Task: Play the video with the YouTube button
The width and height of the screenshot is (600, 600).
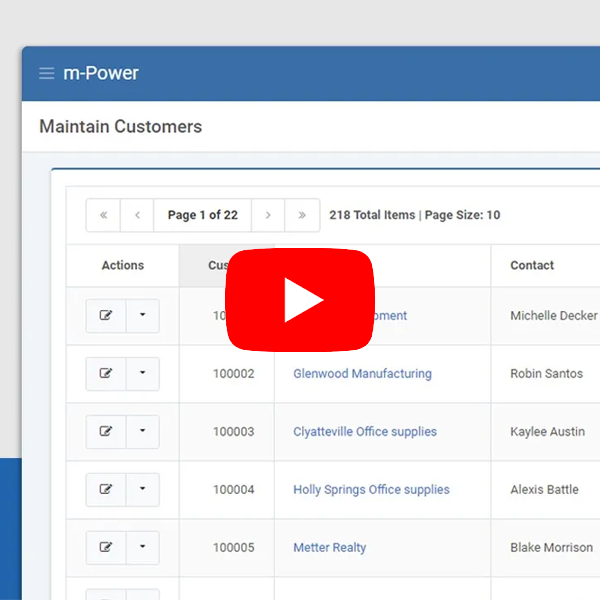Action: [300, 300]
